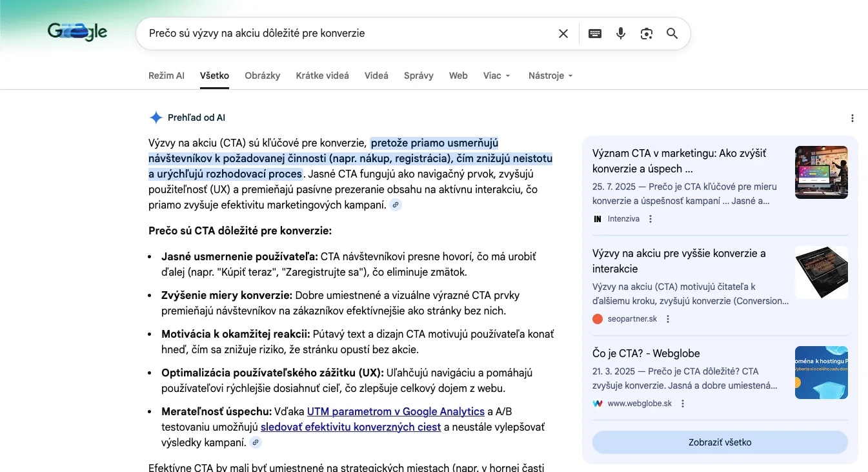This screenshot has width=868, height=472.
Task: Open the on-screen keyboard input tool
Action: coord(595,34)
